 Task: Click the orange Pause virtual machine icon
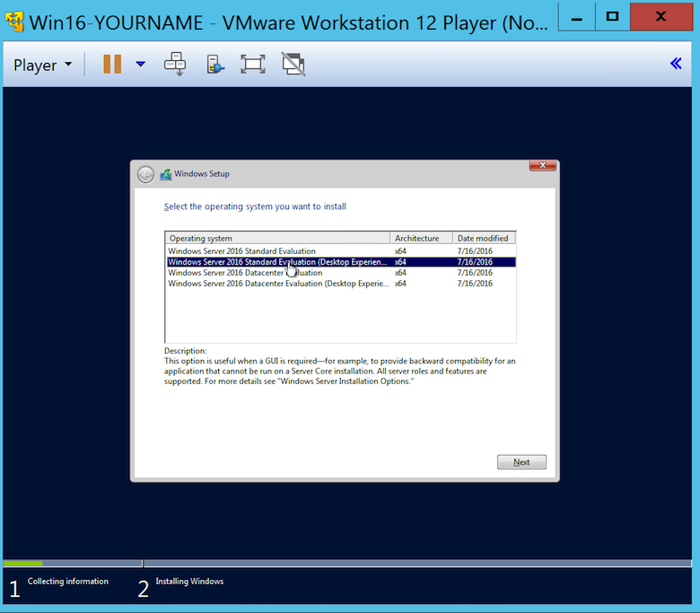(112, 64)
